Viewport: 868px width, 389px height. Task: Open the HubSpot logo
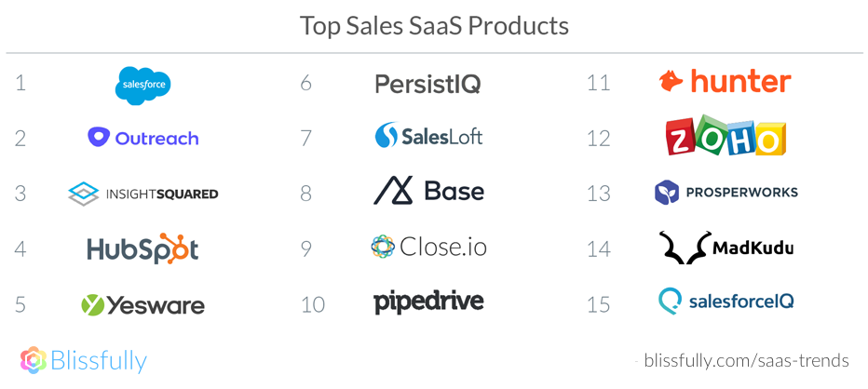click(x=142, y=248)
